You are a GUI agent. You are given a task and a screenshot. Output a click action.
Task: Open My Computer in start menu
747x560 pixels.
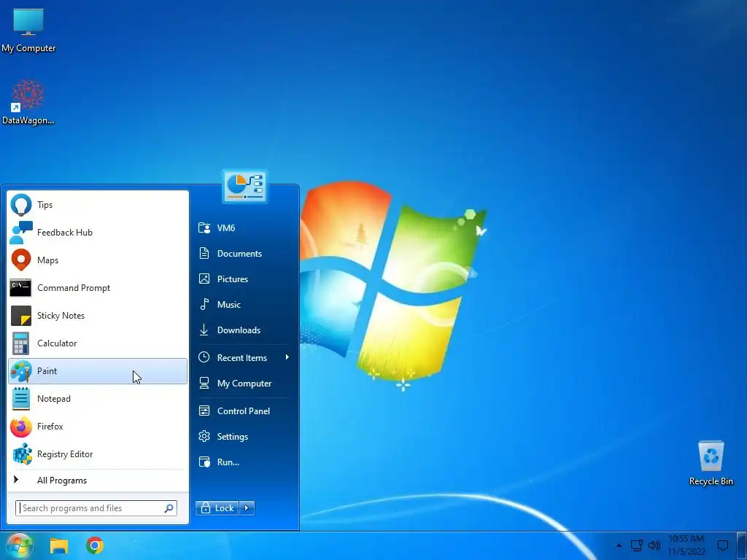pyautogui.click(x=245, y=384)
